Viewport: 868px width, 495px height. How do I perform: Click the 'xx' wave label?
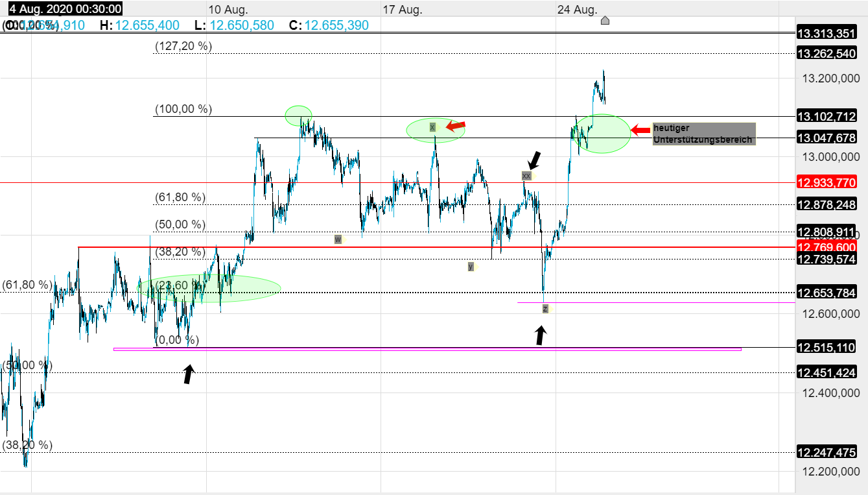[x=526, y=175]
